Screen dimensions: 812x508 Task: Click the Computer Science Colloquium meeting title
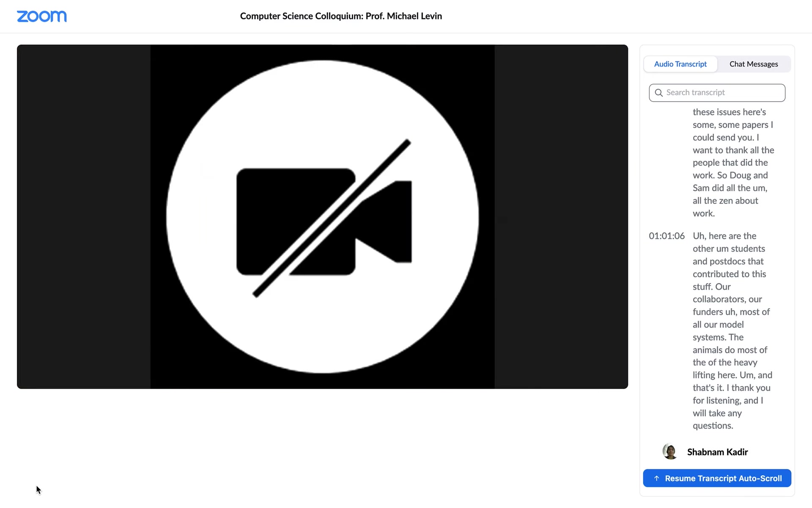click(341, 16)
